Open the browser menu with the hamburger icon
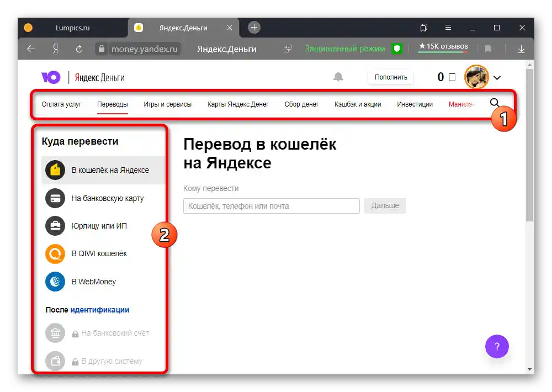The height and width of the screenshot is (392, 552). pyautogui.click(x=448, y=28)
